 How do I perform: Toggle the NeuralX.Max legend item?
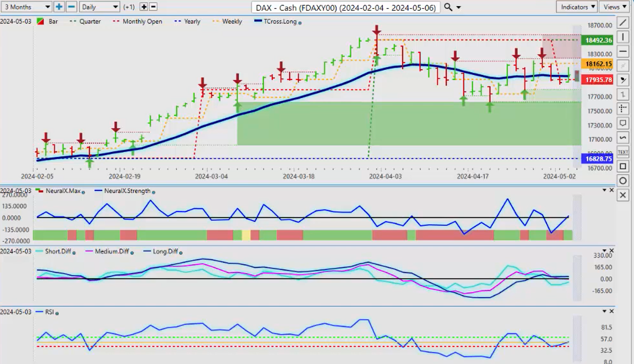pos(57,191)
